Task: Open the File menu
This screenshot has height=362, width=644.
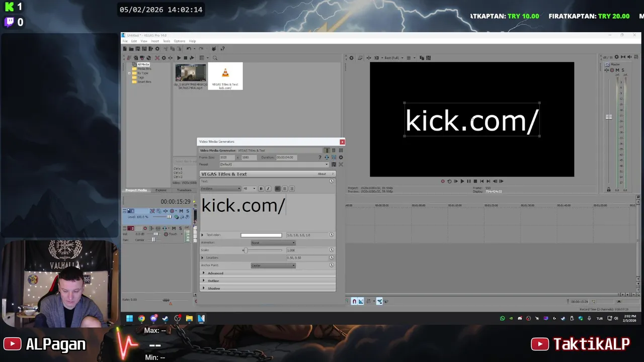Action: (125, 41)
